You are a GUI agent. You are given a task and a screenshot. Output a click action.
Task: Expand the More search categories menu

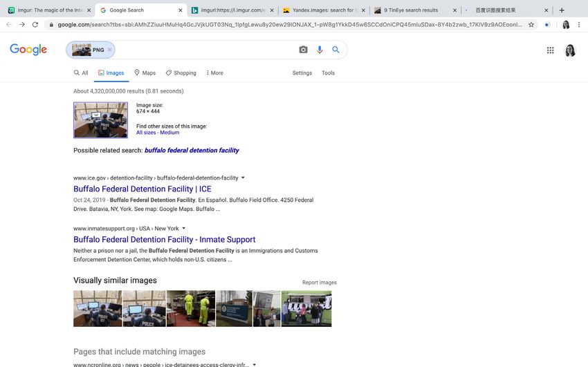(214, 73)
